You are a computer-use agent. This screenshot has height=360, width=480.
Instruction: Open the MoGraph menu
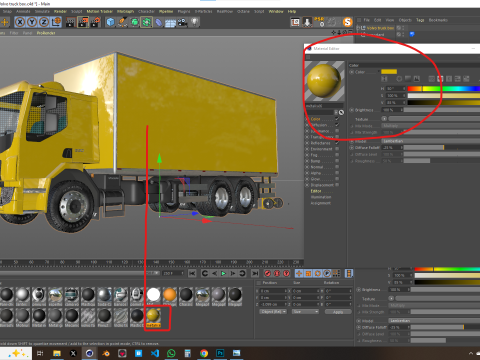125,11
